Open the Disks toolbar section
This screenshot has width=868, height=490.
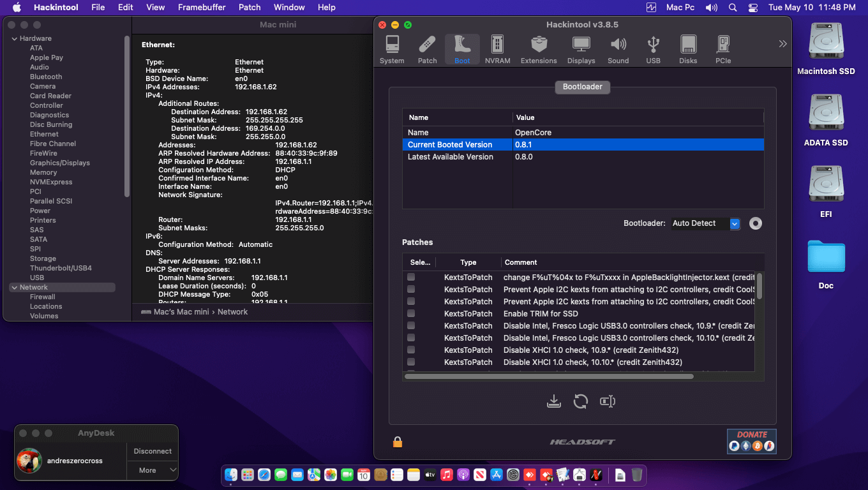click(688, 50)
